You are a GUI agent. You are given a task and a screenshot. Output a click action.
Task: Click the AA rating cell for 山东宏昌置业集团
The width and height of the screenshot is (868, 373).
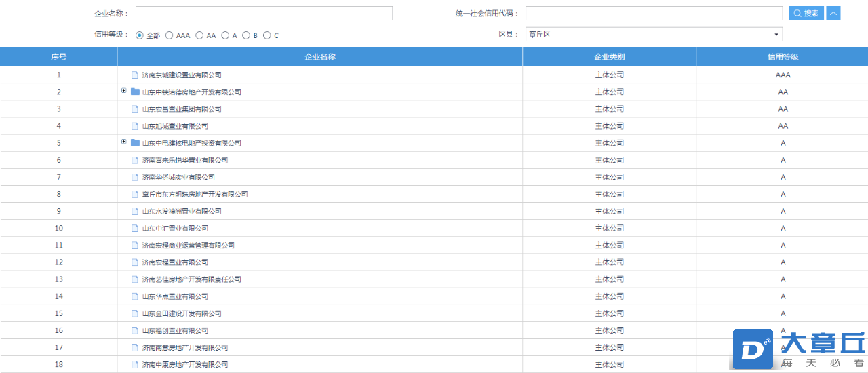point(783,109)
